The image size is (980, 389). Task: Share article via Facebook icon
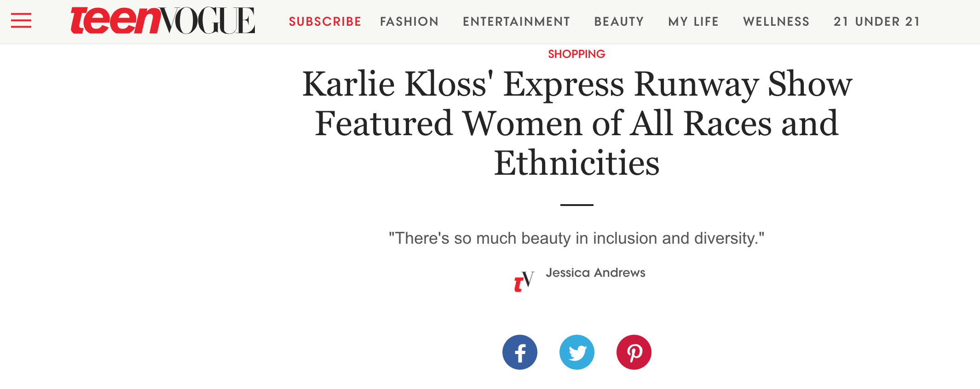(520, 352)
